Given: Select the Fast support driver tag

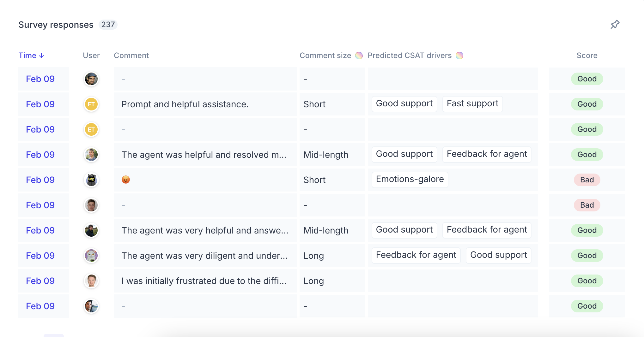Looking at the screenshot, I should 472,104.
